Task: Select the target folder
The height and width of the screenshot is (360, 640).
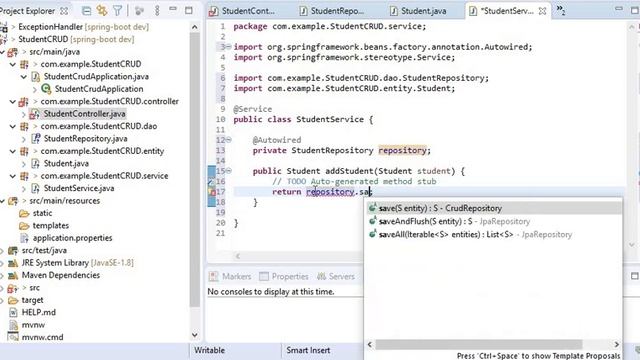Action: point(32,300)
